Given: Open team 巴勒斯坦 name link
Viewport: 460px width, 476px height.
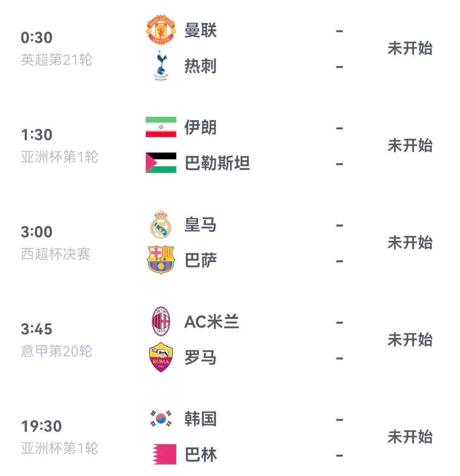Looking at the screenshot, I should coord(217,163).
